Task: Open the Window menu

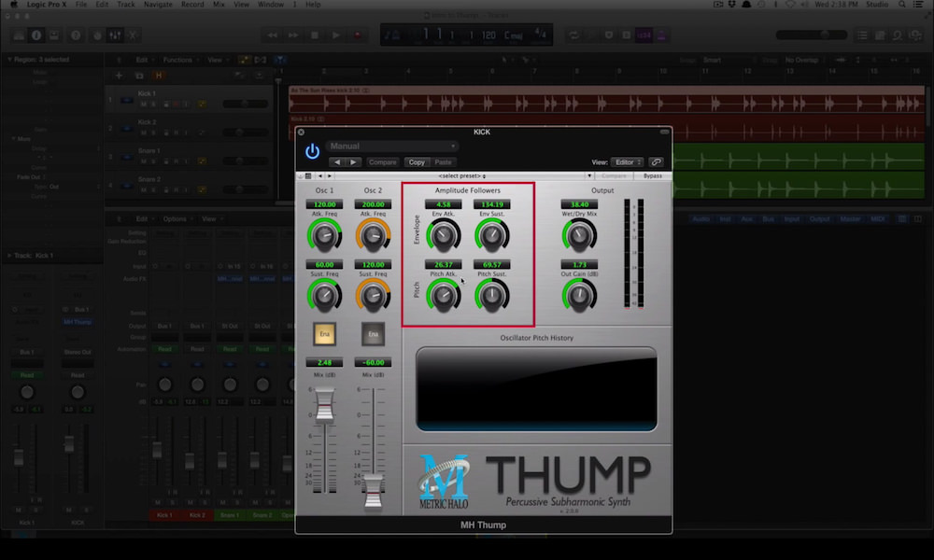Action: click(x=271, y=4)
